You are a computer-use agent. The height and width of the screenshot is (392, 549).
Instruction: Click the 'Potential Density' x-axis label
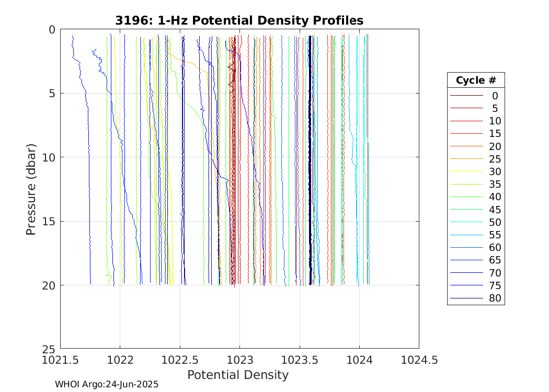click(x=238, y=375)
